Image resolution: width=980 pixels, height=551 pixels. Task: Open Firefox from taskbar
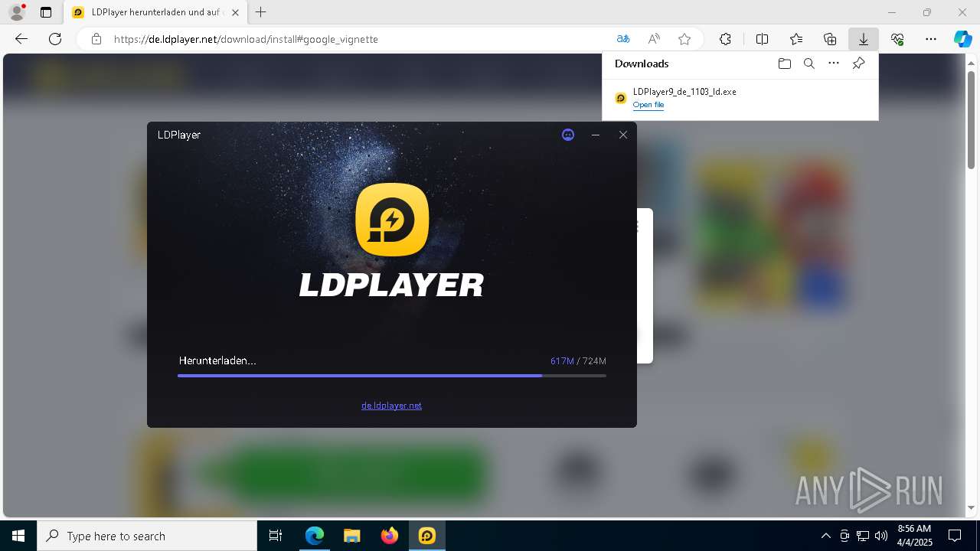point(390,536)
